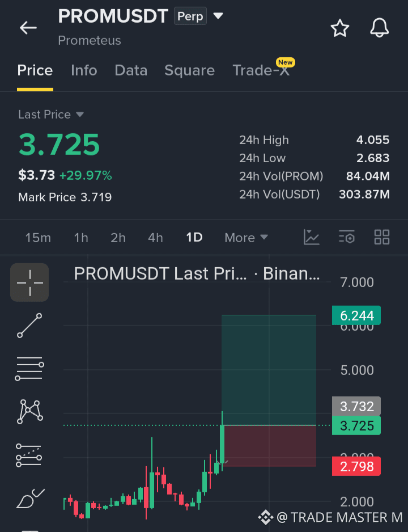This screenshot has height=532, width=408.
Task: Select the 4h timeframe
Action: 155,238
